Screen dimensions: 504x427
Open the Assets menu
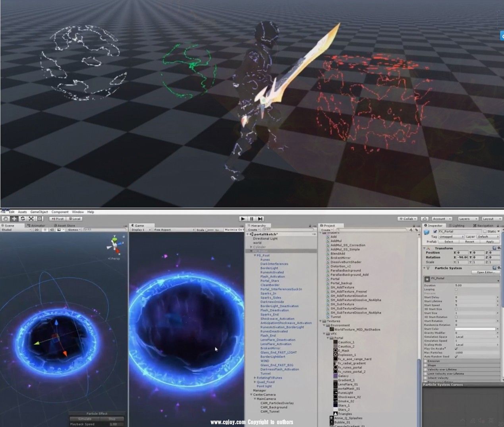click(x=22, y=212)
